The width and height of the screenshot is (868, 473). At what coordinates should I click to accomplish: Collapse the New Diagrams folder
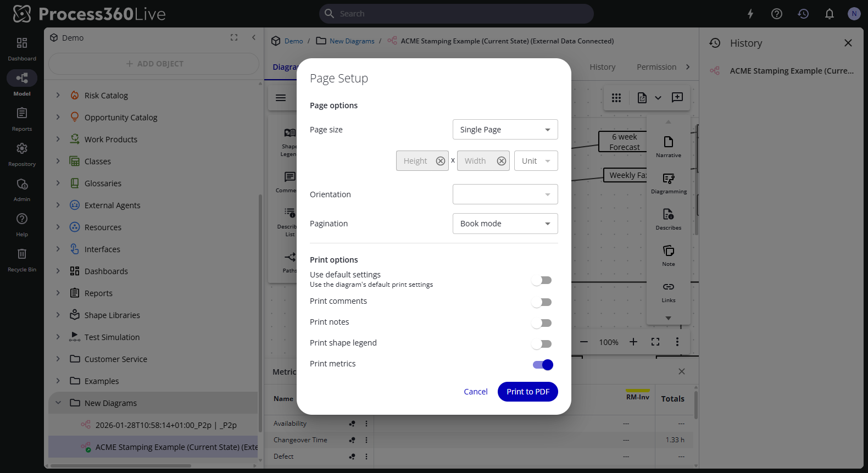click(58, 403)
